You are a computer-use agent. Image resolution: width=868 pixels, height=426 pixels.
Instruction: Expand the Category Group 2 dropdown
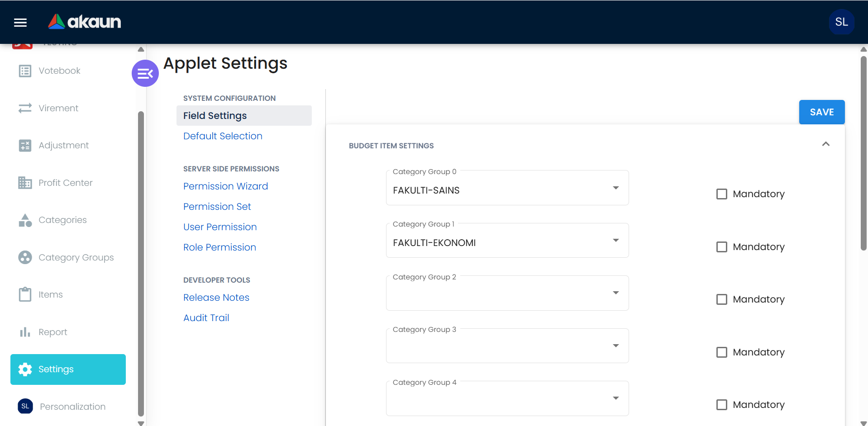(507, 293)
